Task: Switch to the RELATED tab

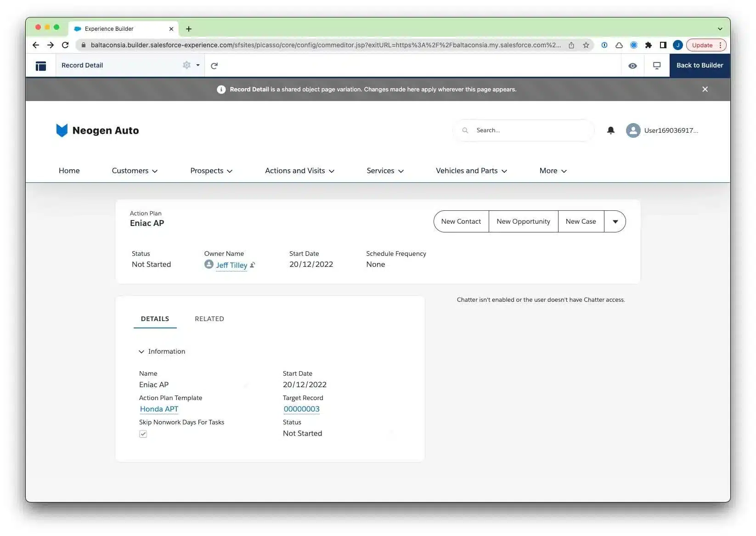Action: pyautogui.click(x=209, y=319)
